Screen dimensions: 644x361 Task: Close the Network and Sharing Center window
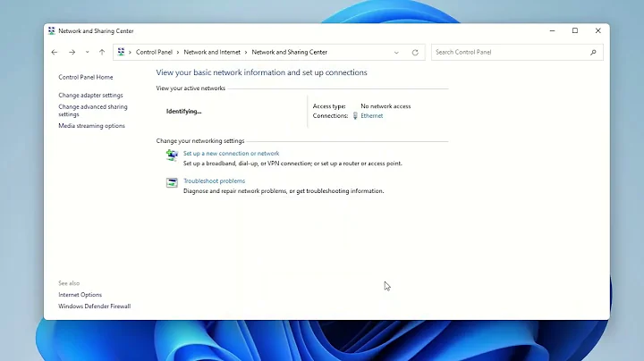click(x=598, y=30)
